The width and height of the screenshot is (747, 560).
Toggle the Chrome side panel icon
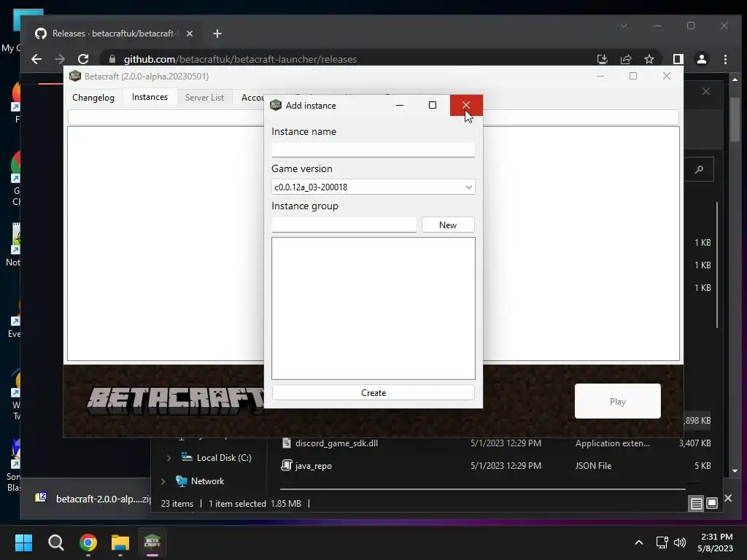click(678, 59)
